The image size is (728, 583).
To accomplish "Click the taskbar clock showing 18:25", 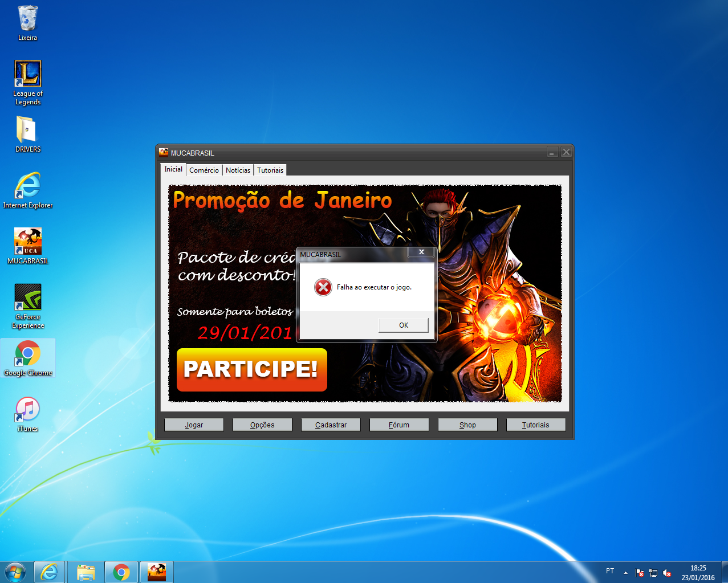I will [x=698, y=572].
